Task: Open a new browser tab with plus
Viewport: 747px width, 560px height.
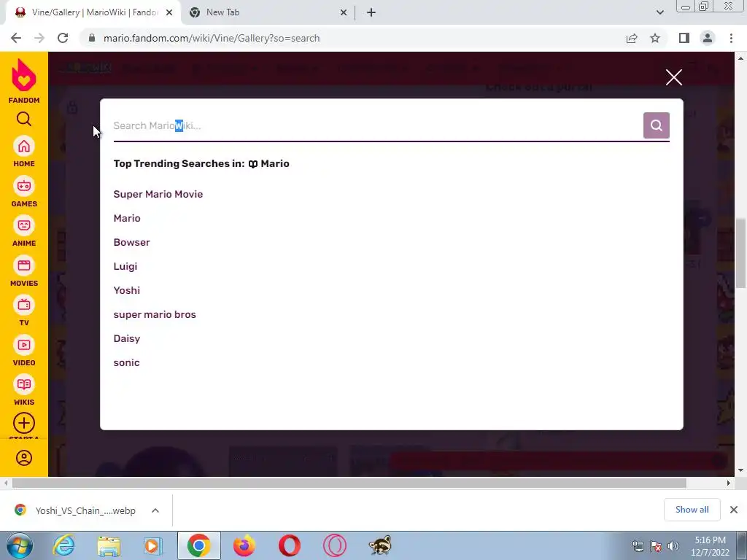Action: 371,13
